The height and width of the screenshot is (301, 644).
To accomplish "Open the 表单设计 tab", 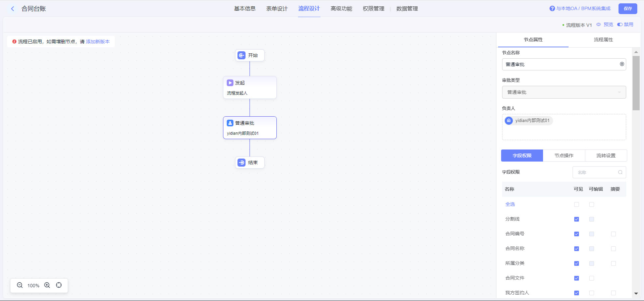I will 277,9.
